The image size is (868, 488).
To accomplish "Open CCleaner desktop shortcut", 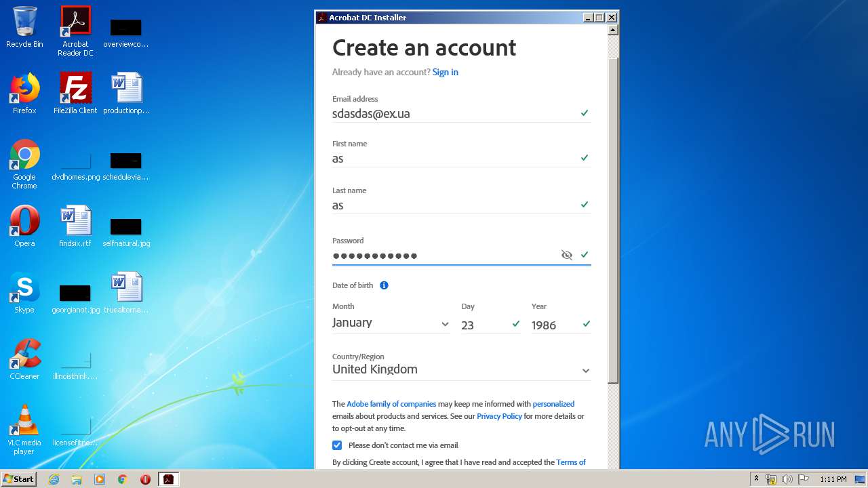I will pos(24,359).
